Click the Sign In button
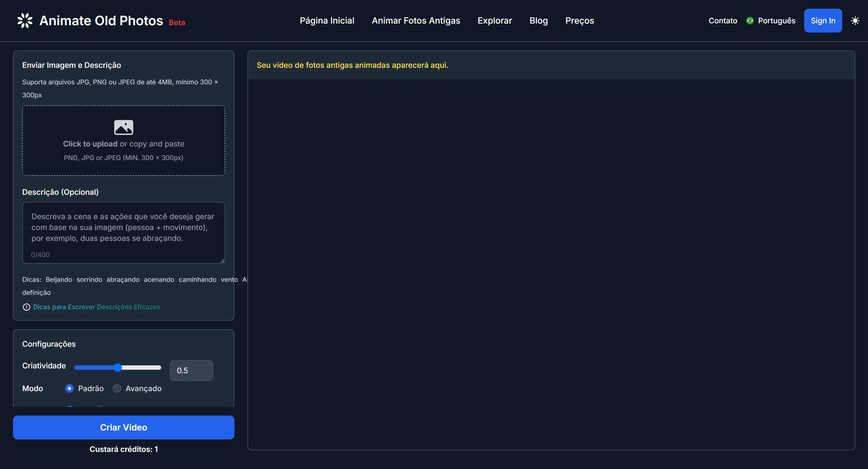 coord(823,21)
